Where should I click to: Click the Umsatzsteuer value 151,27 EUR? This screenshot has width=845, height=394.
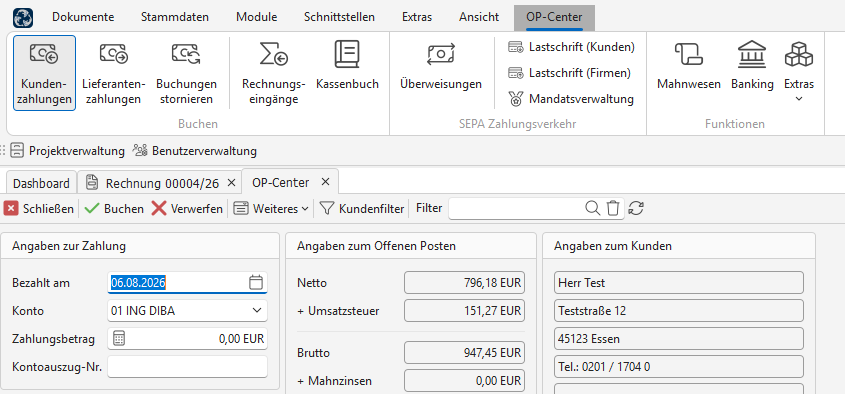tap(464, 310)
